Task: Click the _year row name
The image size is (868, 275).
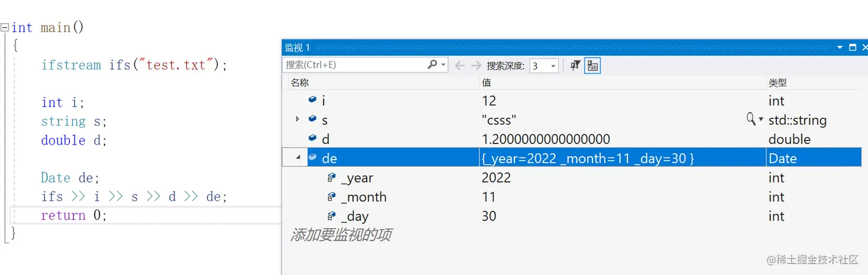Action: 357,178
